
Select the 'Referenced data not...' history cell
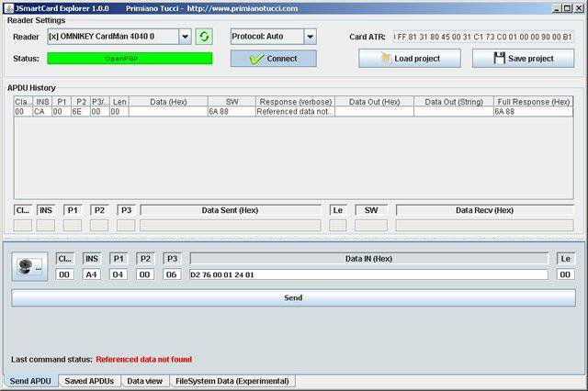pyautogui.click(x=295, y=112)
